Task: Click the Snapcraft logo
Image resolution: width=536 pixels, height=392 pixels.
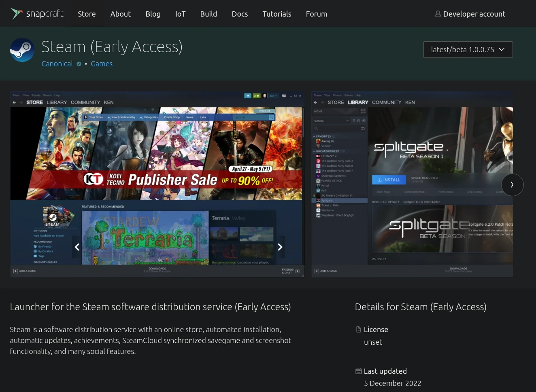Action: point(37,14)
